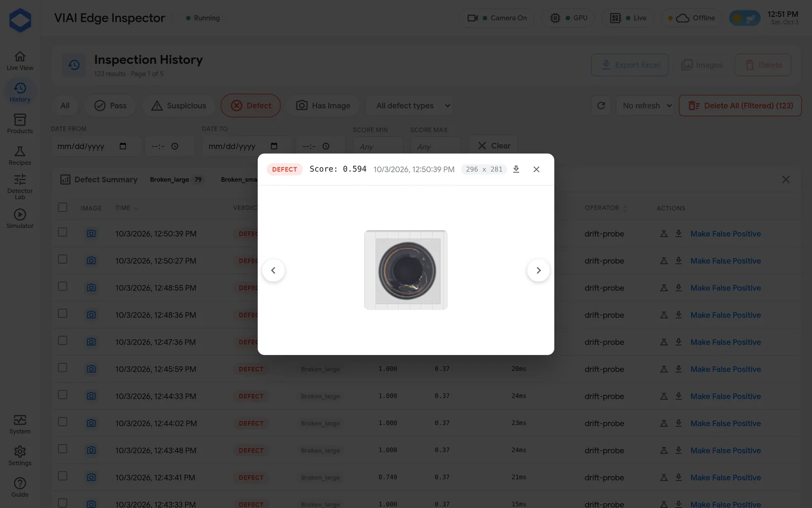
Task: Select the Has Image filter tab
Action: click(x=323, y=106)
